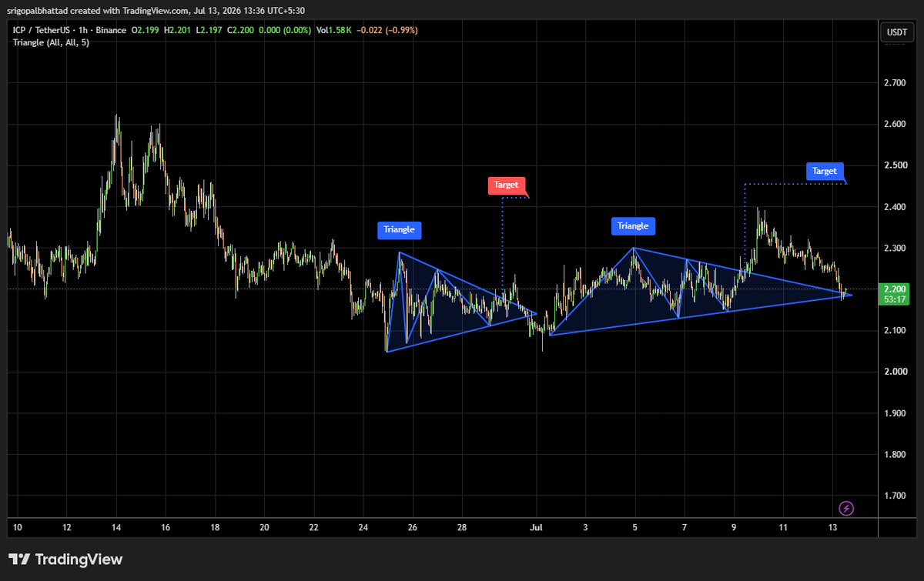Click the 1.800 price axis label
The image size is (924, 581).
point(894,455)
